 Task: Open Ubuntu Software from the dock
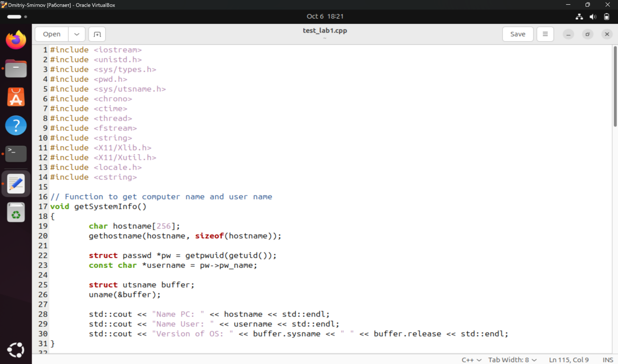[x=16, y=97]
